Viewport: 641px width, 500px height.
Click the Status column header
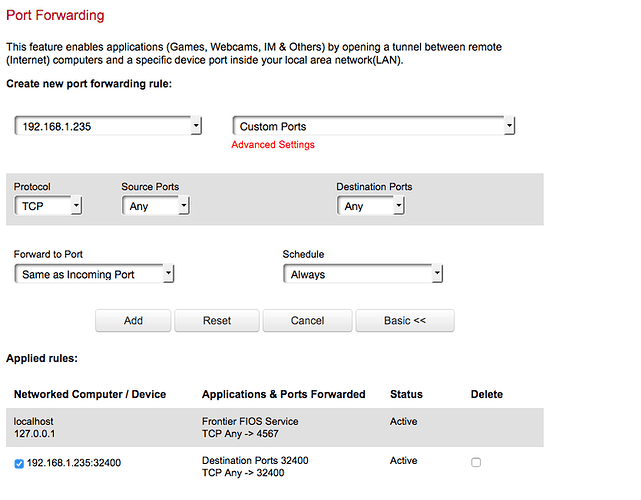[x=406, y=395]
